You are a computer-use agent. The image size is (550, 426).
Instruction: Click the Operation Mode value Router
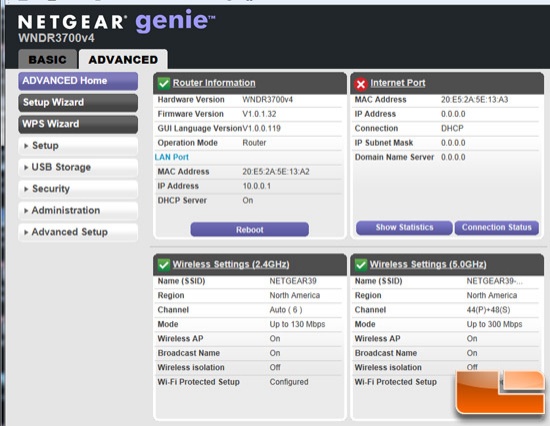coord(254,143)
